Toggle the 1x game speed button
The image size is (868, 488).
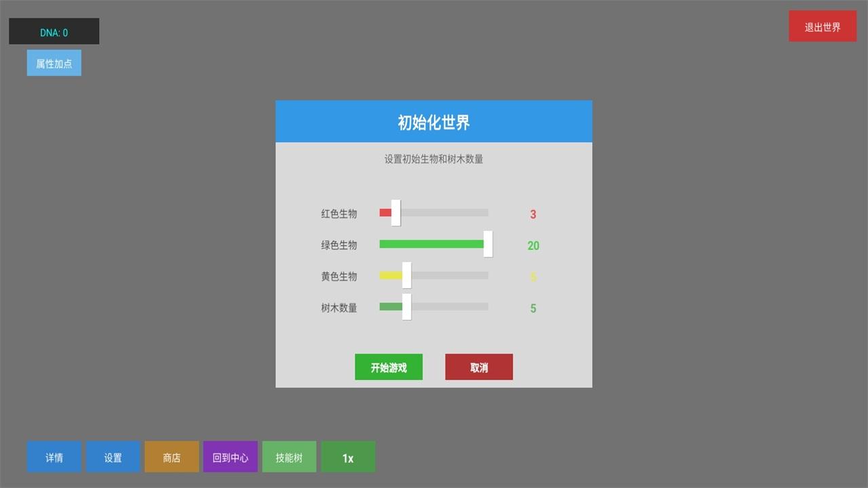[x=348, y=457]
